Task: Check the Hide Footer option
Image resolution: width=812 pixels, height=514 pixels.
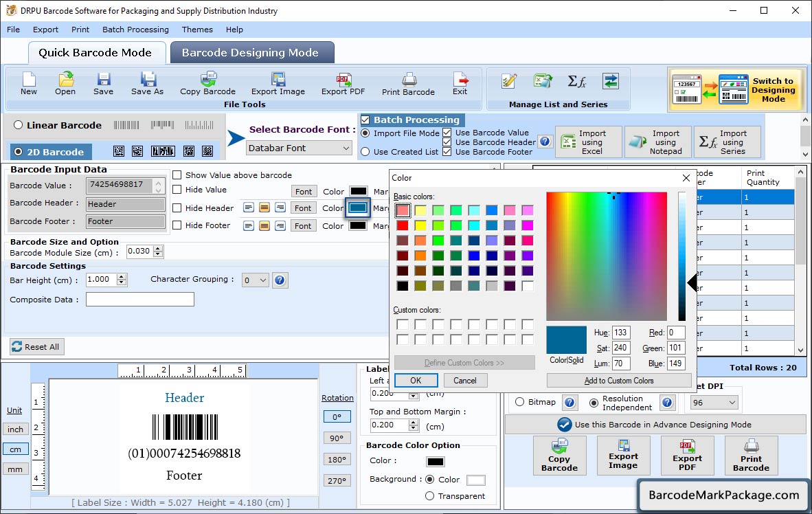Action: (177, 225)
